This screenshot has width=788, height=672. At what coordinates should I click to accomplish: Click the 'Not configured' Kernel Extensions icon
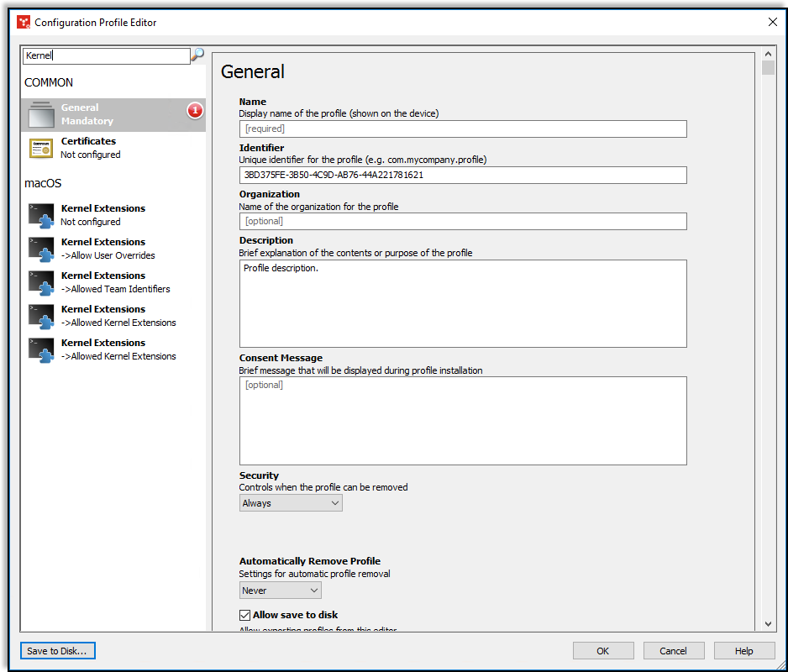39,214
